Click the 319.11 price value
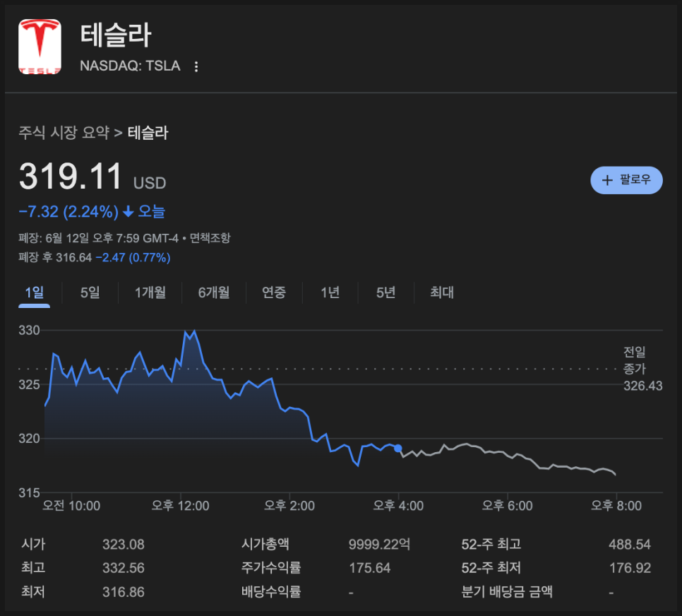This screenshot has height=616, width=682. pyautogui.click(x=71, y=176)
